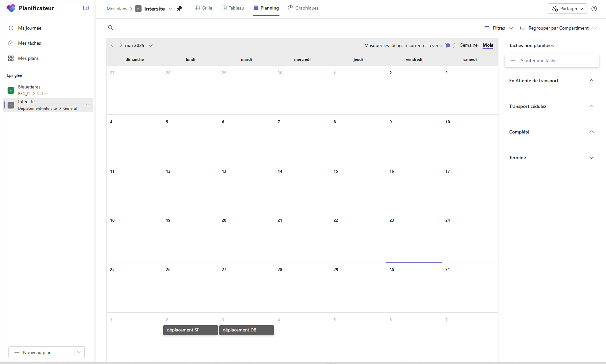Switch calendar to Semaine view
The image size is (606, 364).
click(x=469, y=45)
